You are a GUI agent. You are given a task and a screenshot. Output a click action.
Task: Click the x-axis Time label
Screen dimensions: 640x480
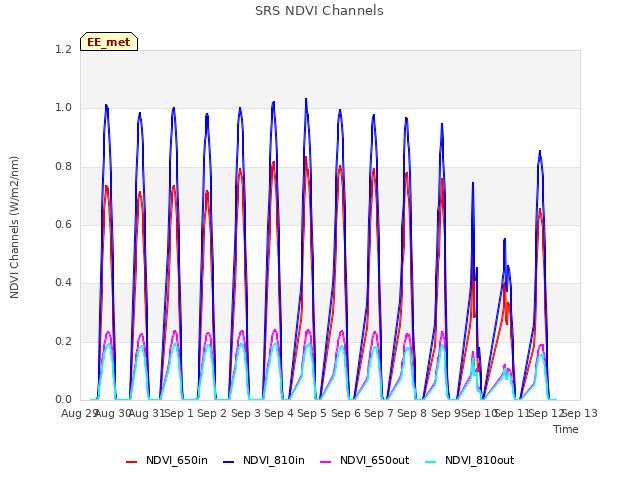click(566, 429)
